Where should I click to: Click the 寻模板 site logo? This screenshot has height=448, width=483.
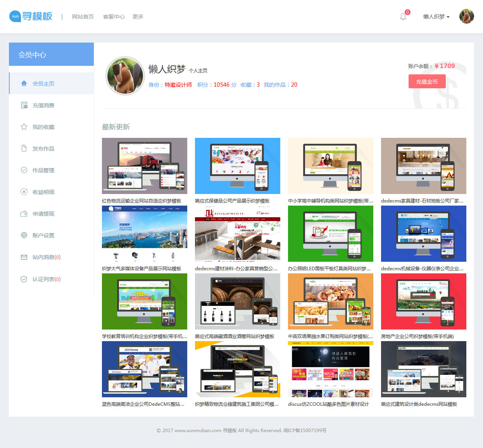[31, 16]
